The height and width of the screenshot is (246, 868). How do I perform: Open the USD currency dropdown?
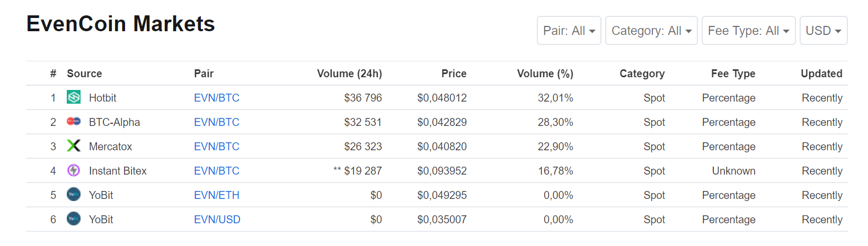click(823, 31)
